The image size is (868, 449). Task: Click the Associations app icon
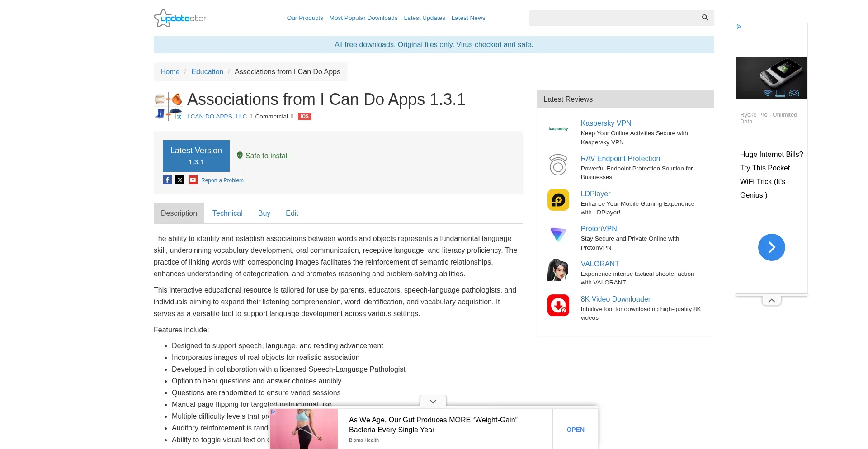coord(168,106)
